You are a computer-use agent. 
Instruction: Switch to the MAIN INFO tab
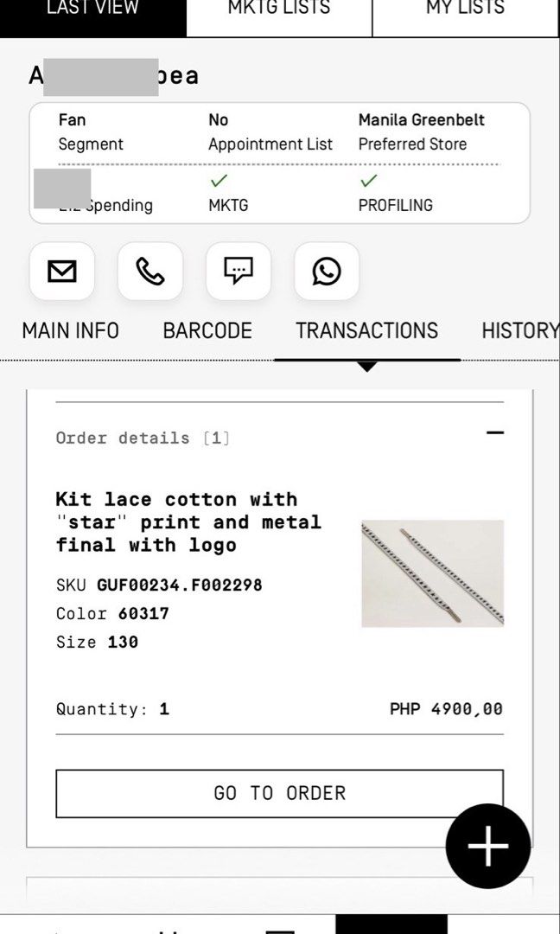(x=70, y=330)
